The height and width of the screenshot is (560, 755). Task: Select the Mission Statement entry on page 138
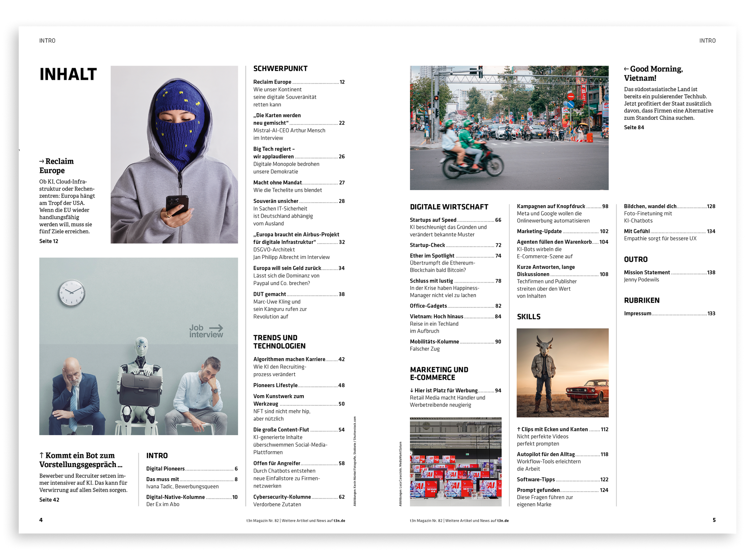[647, 273]
